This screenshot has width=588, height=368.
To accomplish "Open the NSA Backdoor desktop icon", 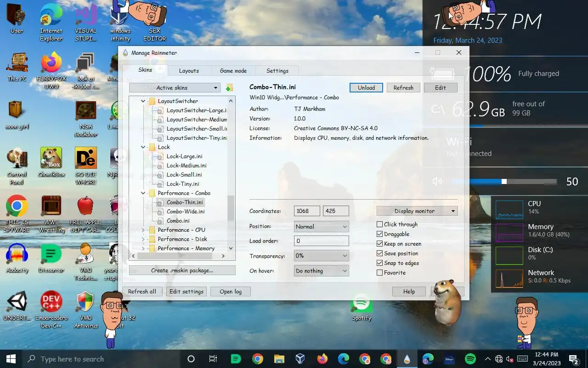I will pos(85,119).
